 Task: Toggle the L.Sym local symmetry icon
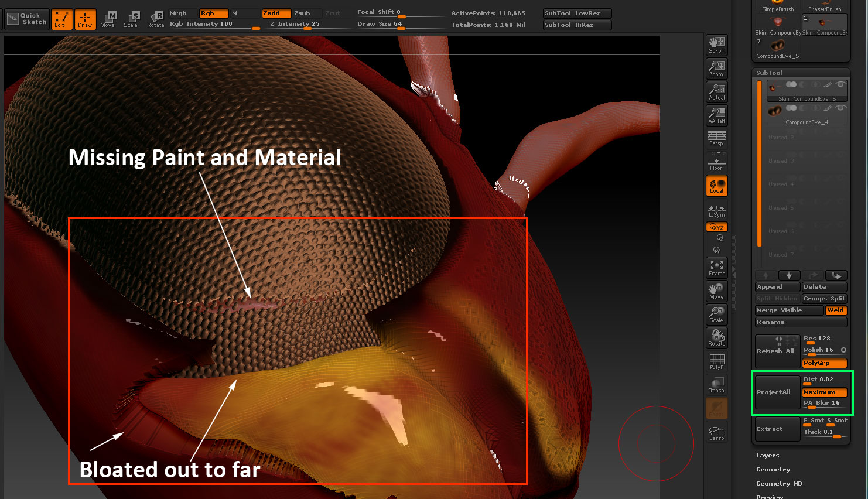[x=717, y=210]
